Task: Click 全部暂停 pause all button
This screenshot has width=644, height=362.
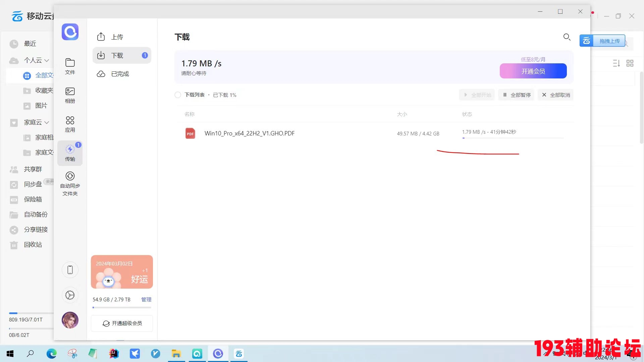Action: tap(516, 95)
